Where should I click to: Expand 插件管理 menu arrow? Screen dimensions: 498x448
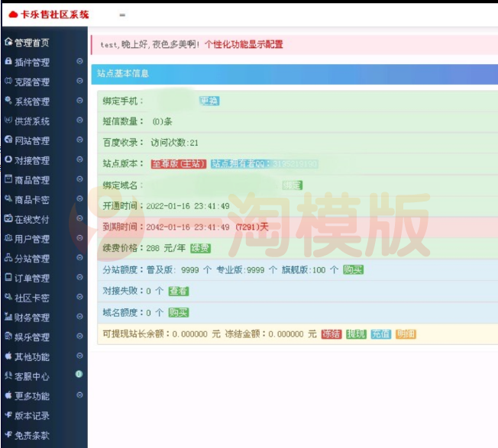tap(79, 61)
